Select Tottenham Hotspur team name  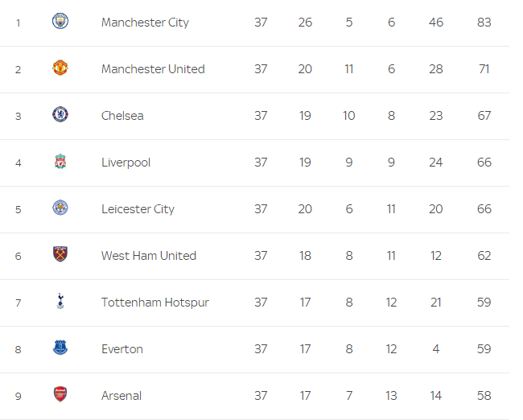[154, 303]
